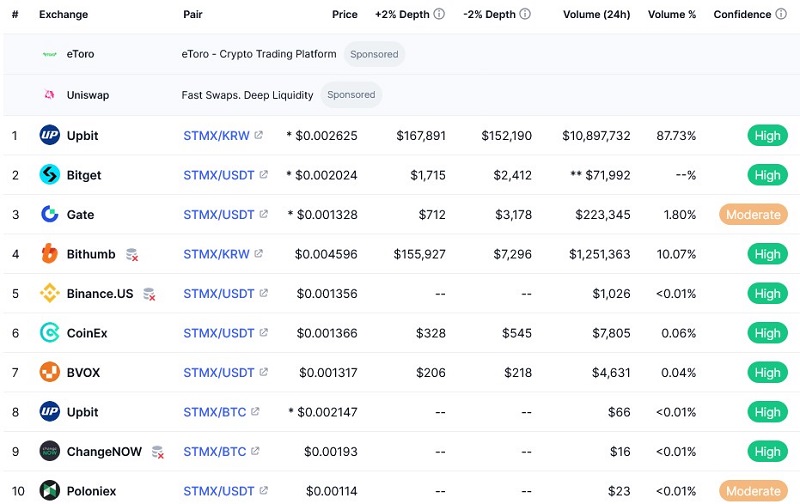The height and width of the screenshot is (504, 800).
Task: Click the Binance.US logo icon
Action: tap(49, 293)
